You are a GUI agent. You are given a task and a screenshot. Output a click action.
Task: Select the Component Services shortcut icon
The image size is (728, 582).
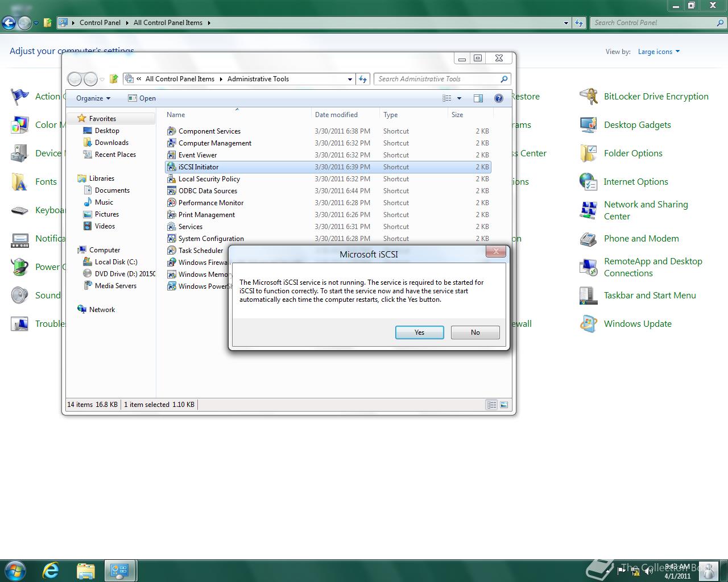point(172,131)
